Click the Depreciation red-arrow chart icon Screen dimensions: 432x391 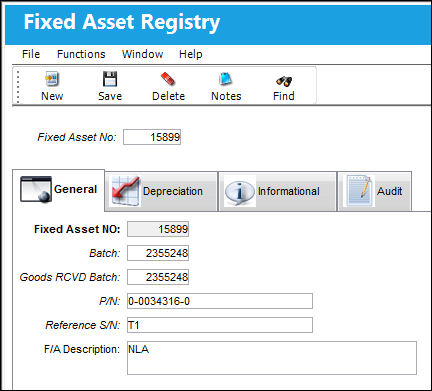(125, 191)
